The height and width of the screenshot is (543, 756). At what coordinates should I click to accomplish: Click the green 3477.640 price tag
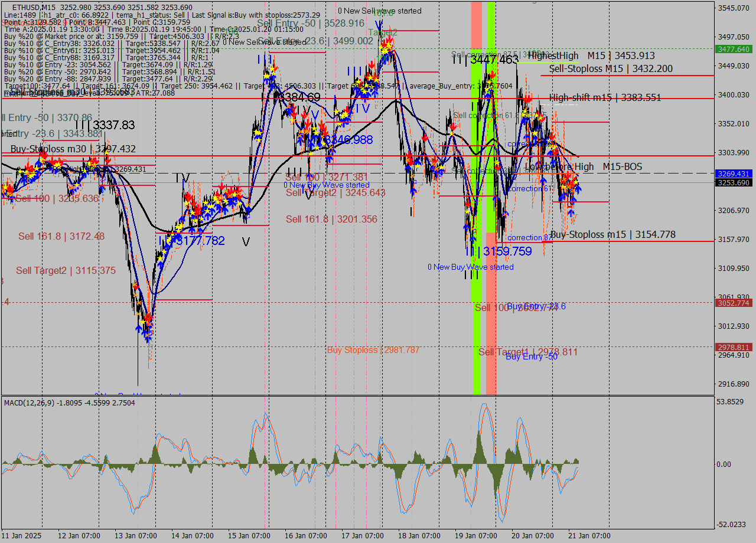click(733, 49)
